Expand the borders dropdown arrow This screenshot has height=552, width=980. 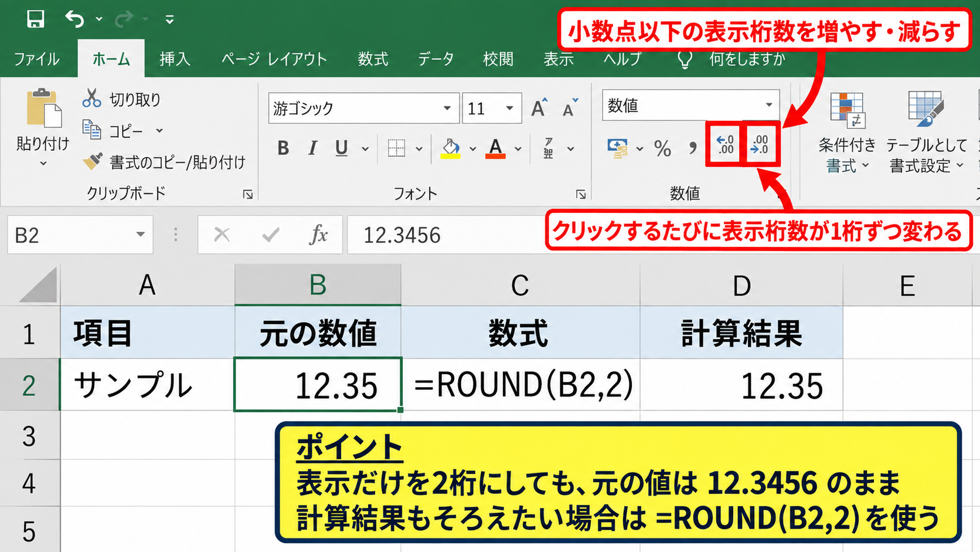pyautogui.click(x=419, y=149)
